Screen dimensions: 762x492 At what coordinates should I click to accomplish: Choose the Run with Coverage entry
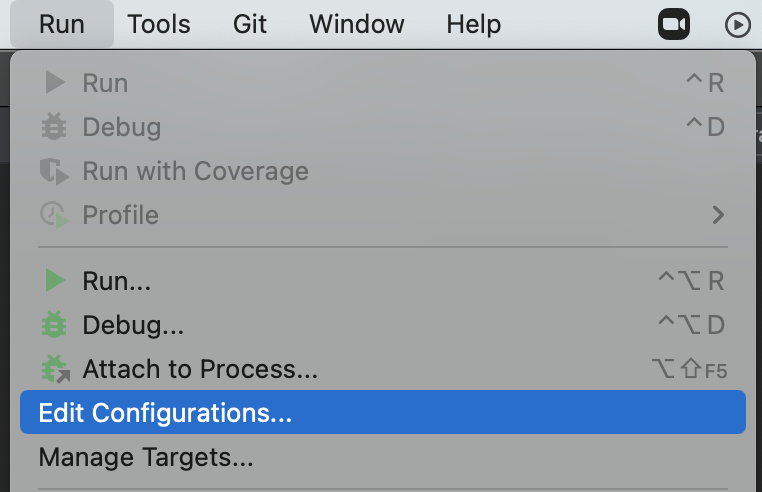[195, 171]
